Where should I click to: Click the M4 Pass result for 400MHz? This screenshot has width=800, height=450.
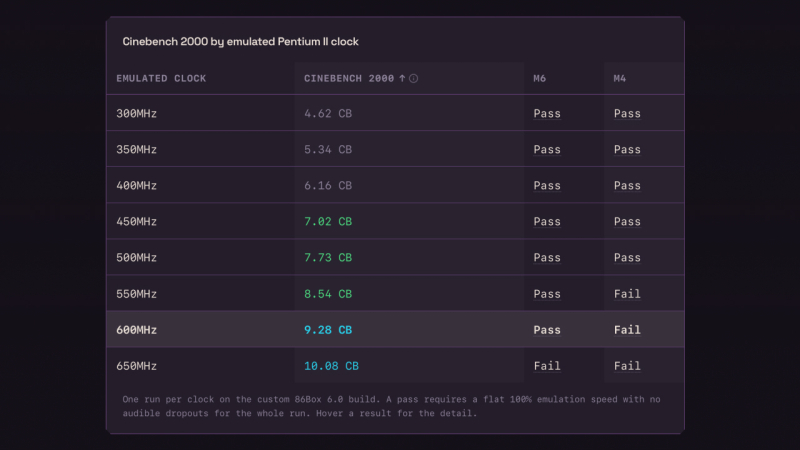pos(627,186)
